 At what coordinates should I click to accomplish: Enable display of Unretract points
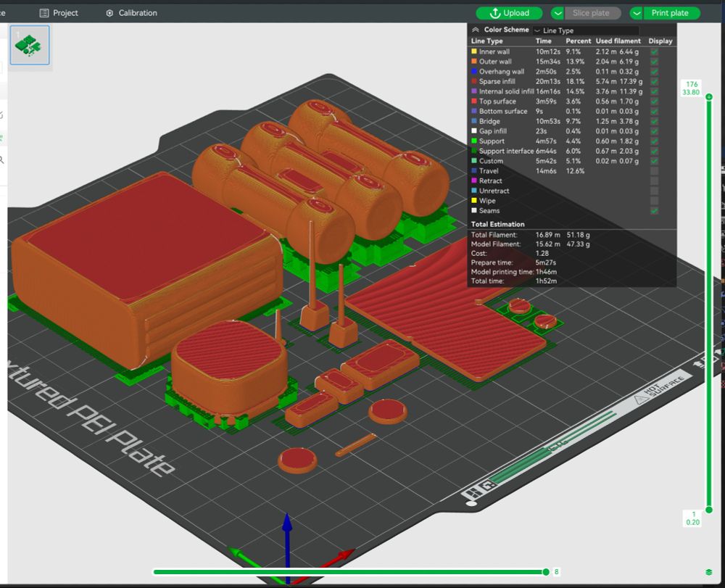[x=654, y=191]
